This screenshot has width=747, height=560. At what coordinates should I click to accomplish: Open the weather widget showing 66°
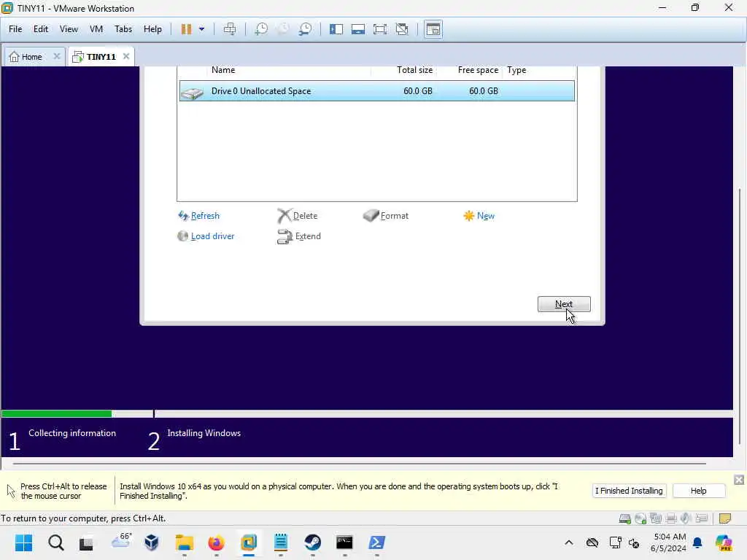(121, 541)
